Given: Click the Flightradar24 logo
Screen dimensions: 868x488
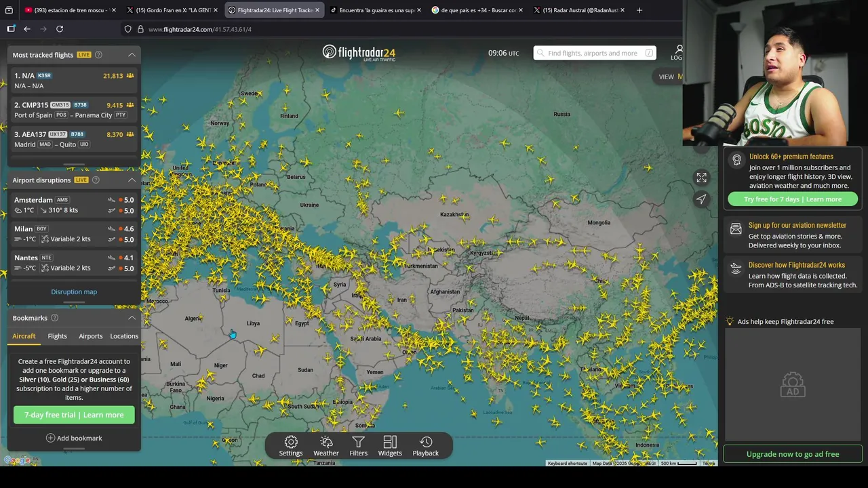Looking at the screenshot, I should pyautogui.click(x=359, y=53).
